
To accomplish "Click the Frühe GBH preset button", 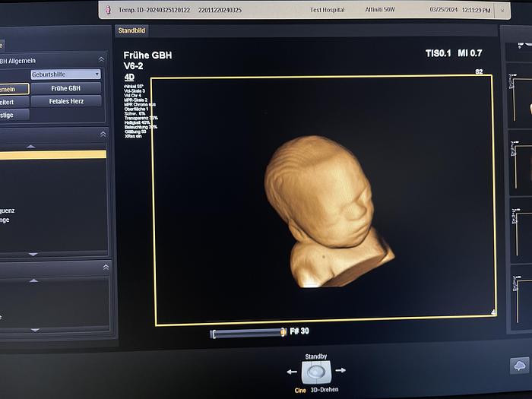I will click(66, 88).
